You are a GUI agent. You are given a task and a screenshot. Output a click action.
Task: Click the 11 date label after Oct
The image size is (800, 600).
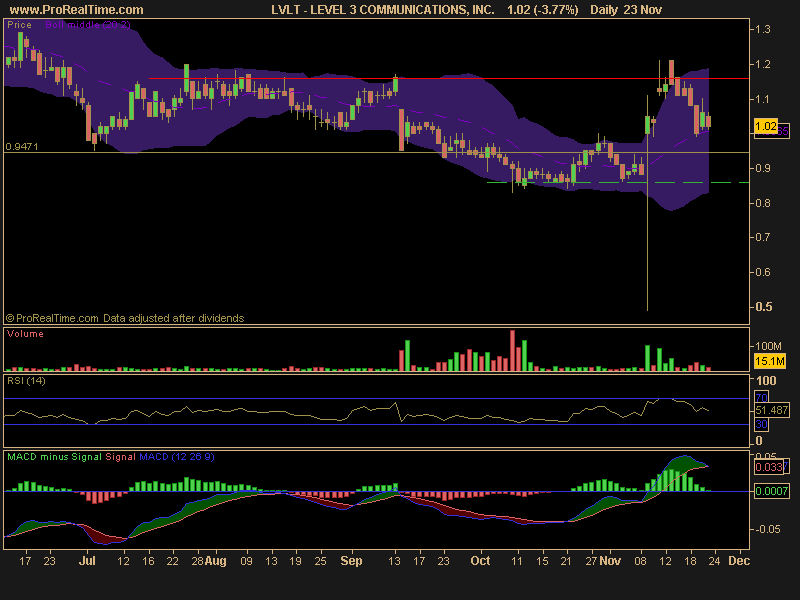click(517, 561)
